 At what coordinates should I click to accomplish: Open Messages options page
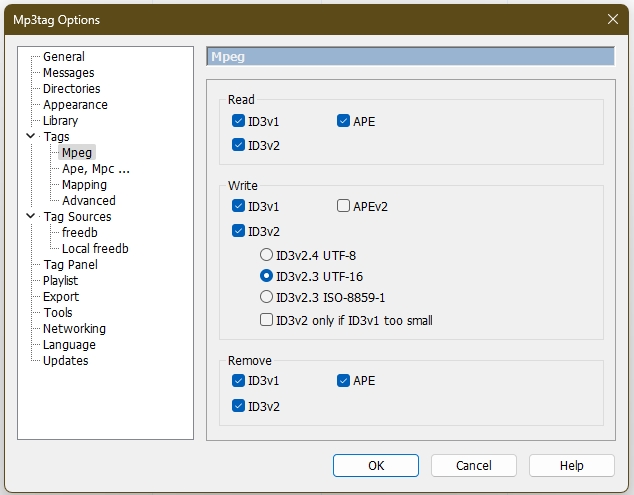coord(69,73)
